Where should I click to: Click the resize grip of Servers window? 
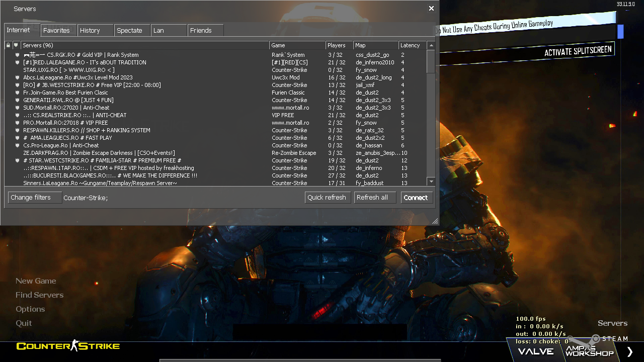435,221
